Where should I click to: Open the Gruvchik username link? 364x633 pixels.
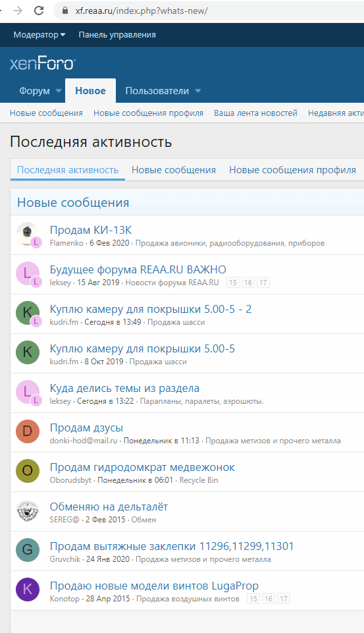65,559
